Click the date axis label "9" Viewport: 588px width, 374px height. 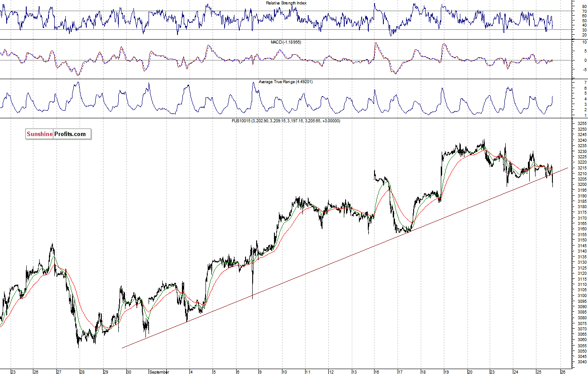click(261, 371)
